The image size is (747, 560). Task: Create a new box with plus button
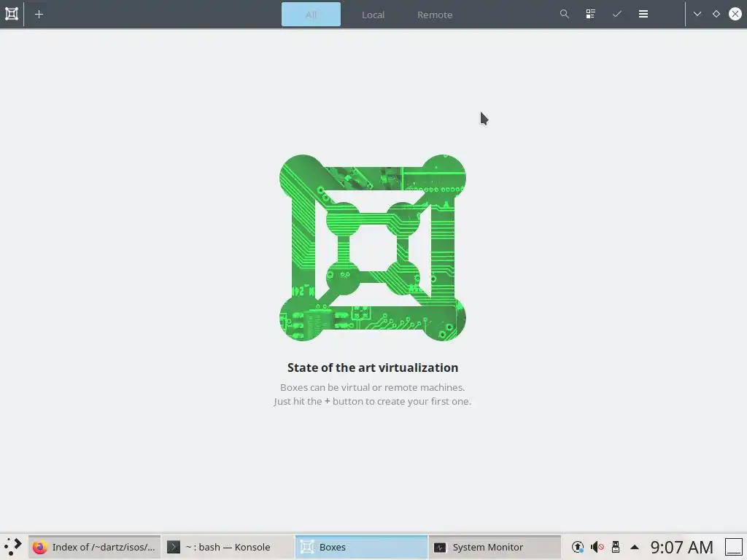[39, 15]
